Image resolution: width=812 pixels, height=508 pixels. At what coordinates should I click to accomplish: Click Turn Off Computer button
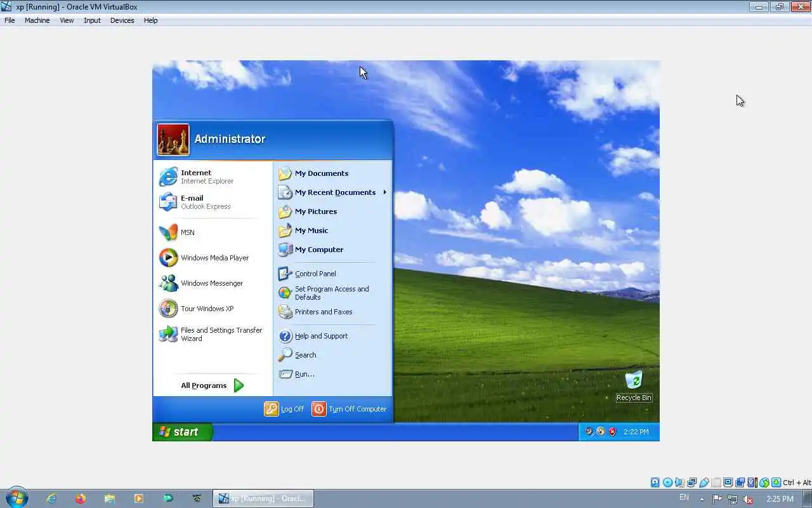[x=349, y=409]
